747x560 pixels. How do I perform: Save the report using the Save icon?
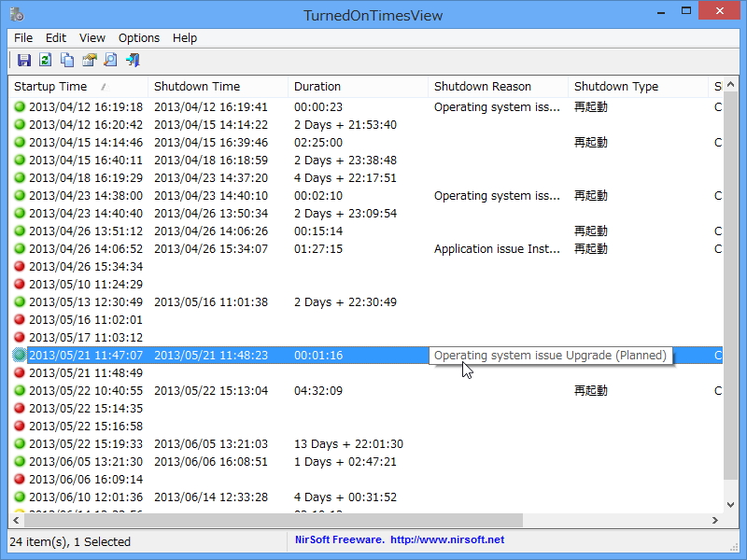click(24, 60)
